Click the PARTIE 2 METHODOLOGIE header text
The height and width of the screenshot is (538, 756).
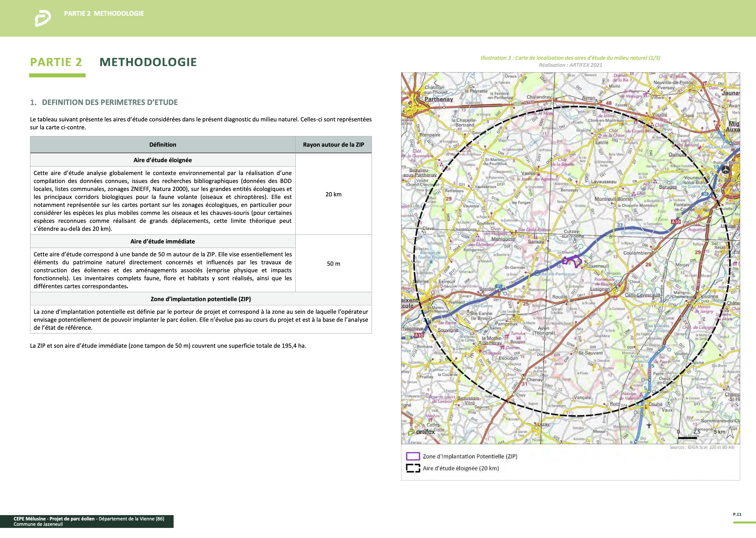pyautogui.click(x=104, y=14)
